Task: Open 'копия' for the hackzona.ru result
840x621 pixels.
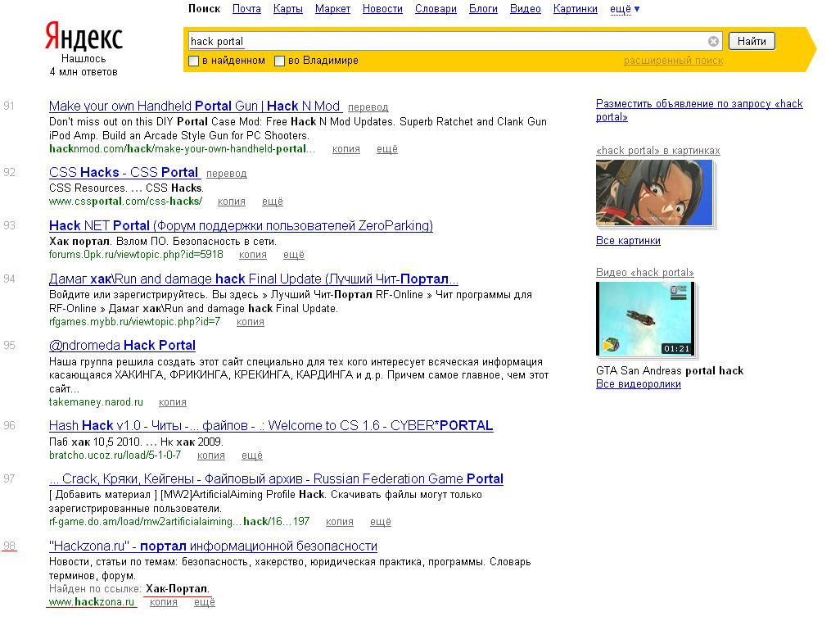Action: (x=164, y=602)
